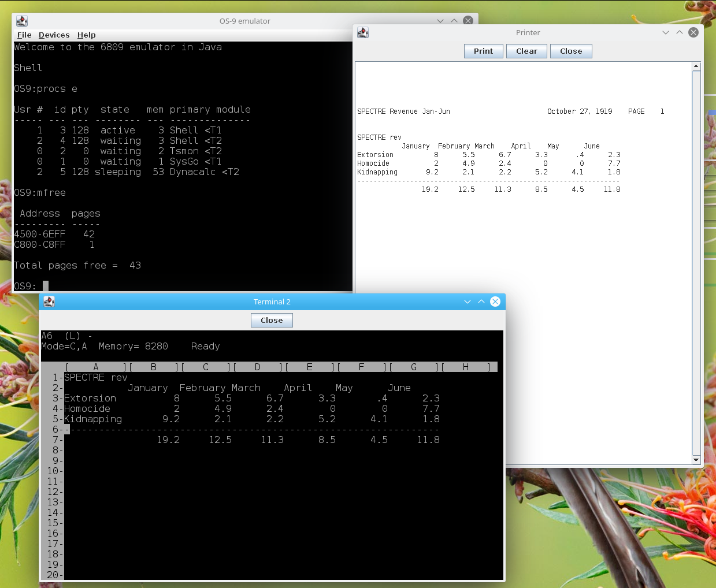Viewport: 716px width, 588px height.
Task: Minimize the Printer window
Action: 666,32
